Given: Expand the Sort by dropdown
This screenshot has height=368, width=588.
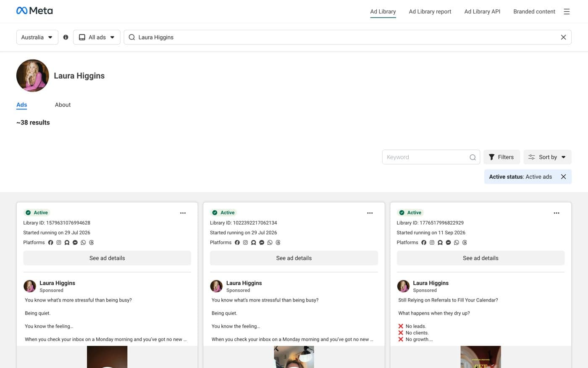Looking at the screenshot, I should coord(547,157).
